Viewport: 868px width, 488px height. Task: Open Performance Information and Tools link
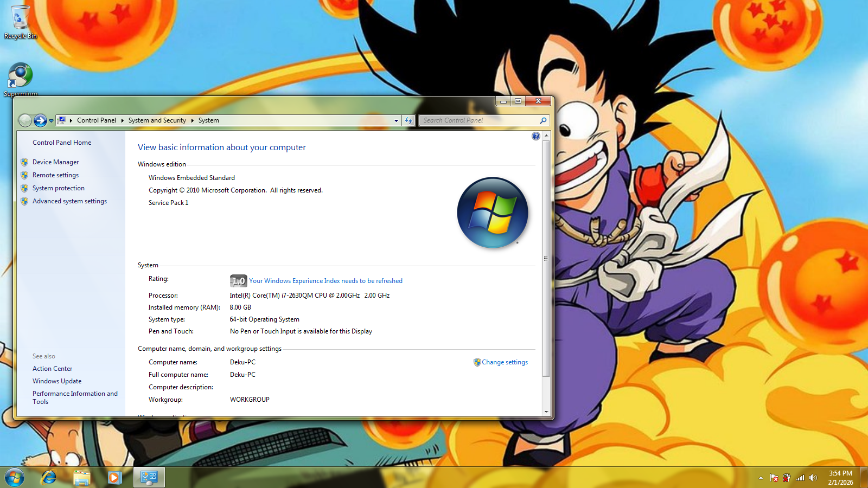pos(75,397)
